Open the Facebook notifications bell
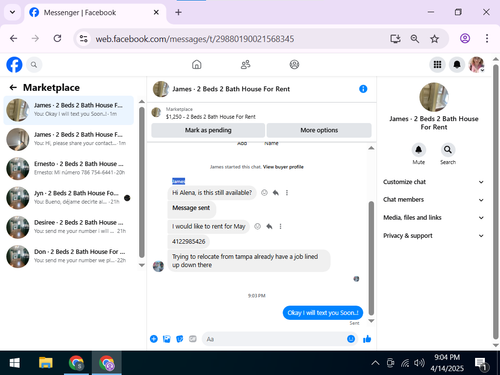The height and width of the screenshot is (375, 500). pos(457,64)
